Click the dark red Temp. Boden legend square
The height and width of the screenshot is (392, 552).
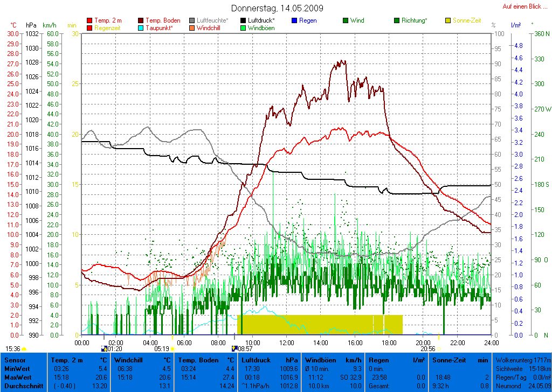141,21
